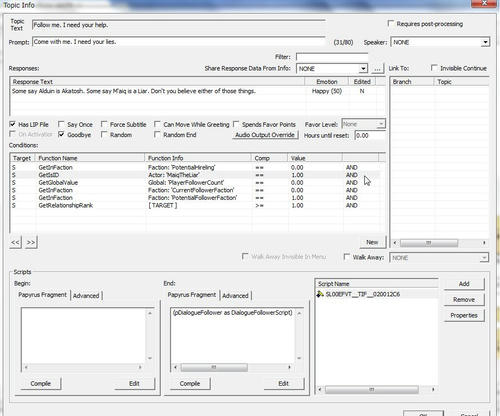Switch to the Advanced tab under Begin

[x=86, y=296]
